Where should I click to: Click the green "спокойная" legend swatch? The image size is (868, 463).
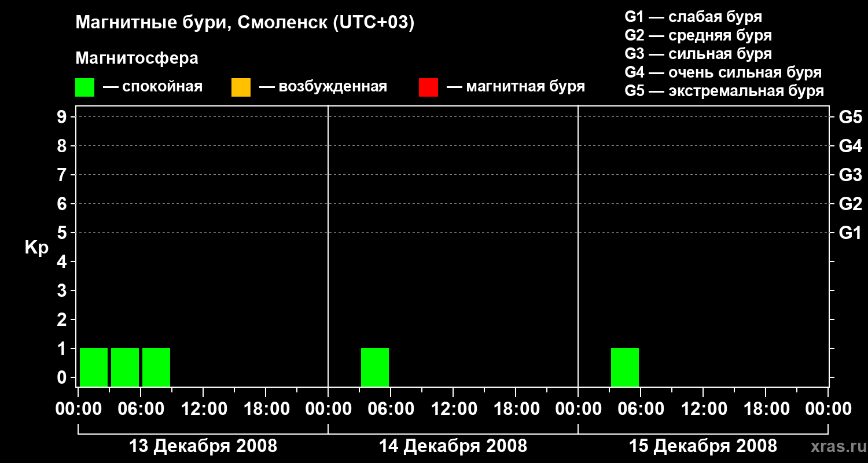[x=84, y=87]
